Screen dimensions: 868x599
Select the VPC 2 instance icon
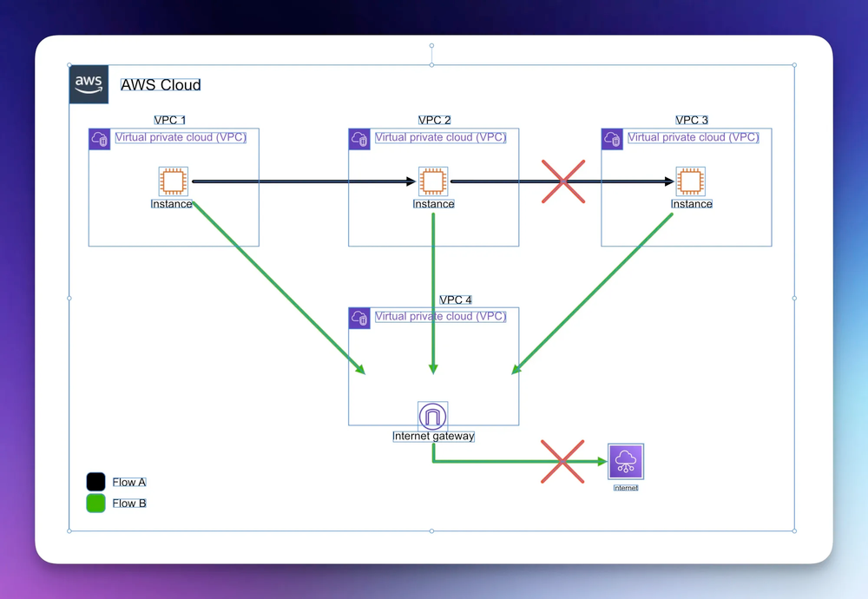[x=433, y=181]
